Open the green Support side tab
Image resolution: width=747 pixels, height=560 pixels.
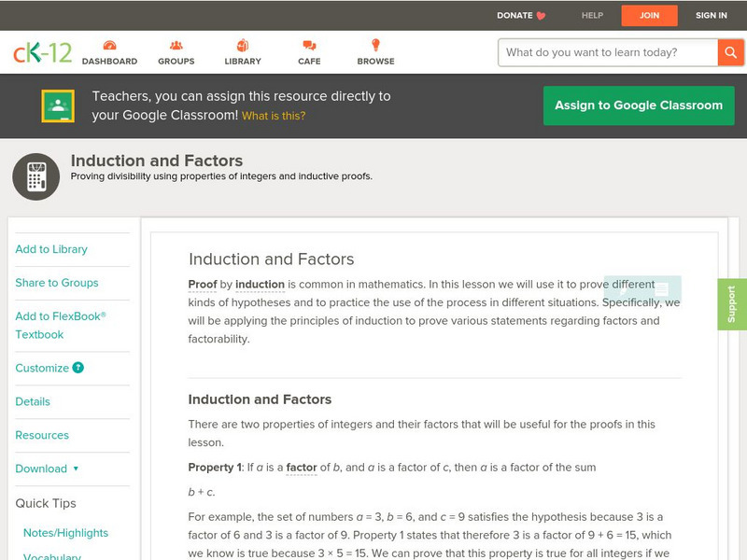pos(732,304)
